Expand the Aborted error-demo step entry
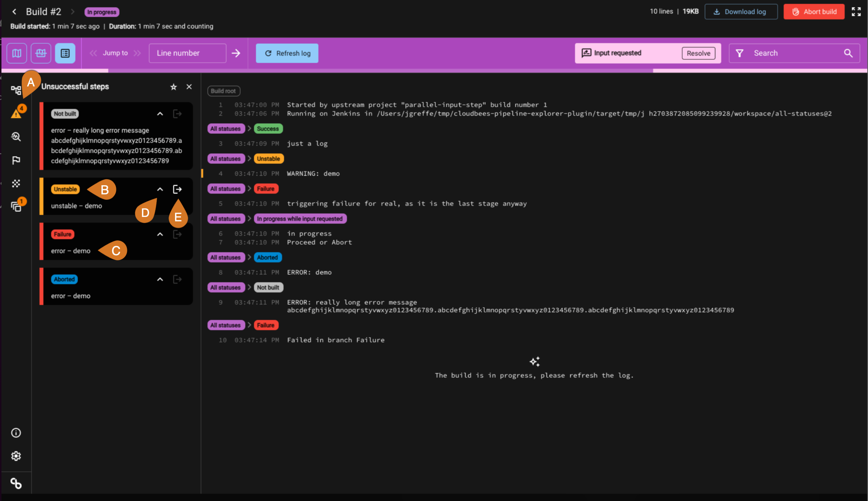 (159, 279)
